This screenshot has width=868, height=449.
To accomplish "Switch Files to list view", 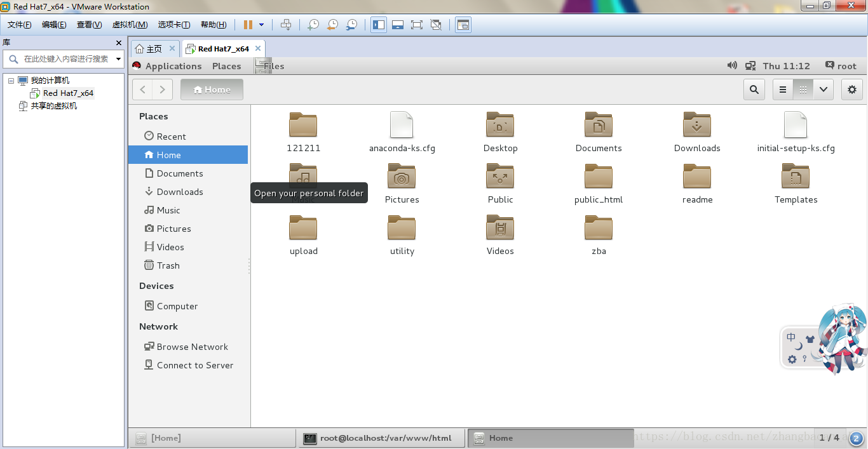I will click(x=783, y=90).
